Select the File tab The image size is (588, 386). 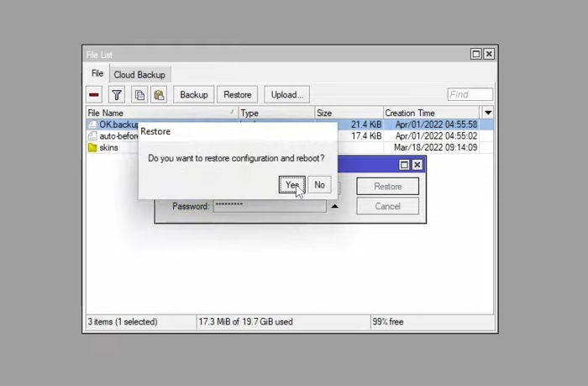coord(97,74)
